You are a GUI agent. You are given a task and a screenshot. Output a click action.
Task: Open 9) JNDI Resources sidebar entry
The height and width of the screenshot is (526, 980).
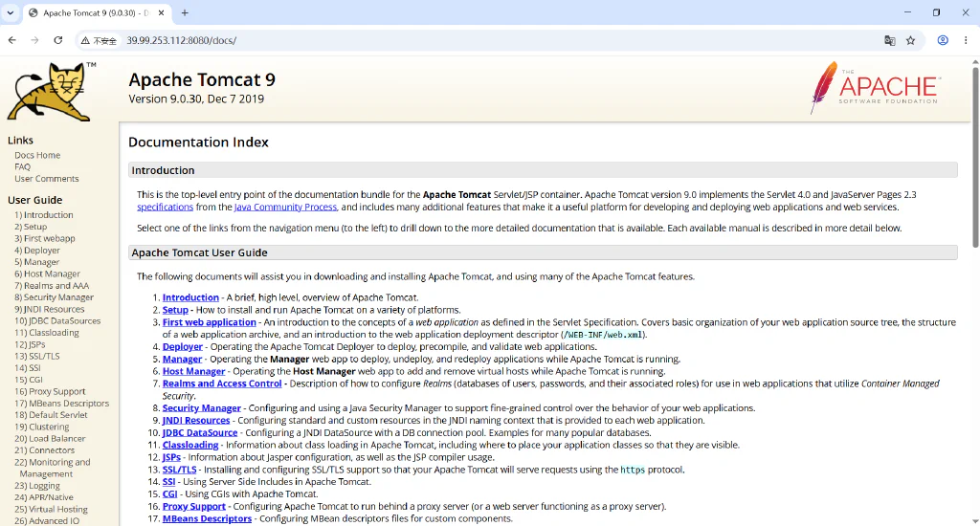pyautogui.click(x=50, y=309)
